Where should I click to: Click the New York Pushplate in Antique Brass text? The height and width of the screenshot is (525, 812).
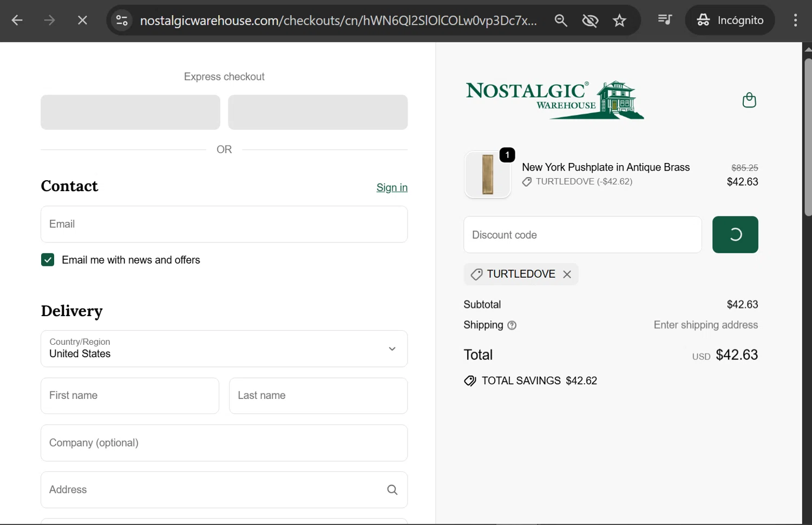pos(606,167)
